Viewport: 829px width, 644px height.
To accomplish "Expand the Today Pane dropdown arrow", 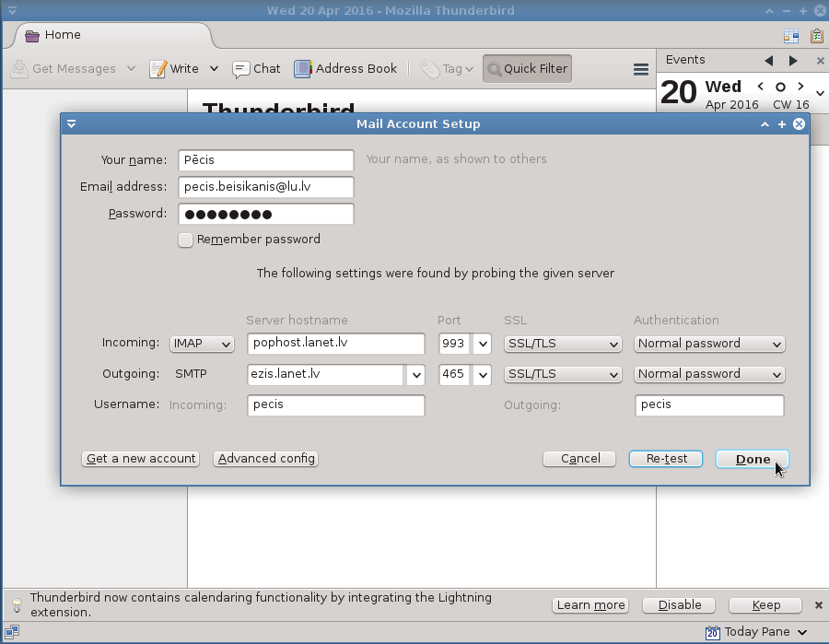I will point(802,632).
